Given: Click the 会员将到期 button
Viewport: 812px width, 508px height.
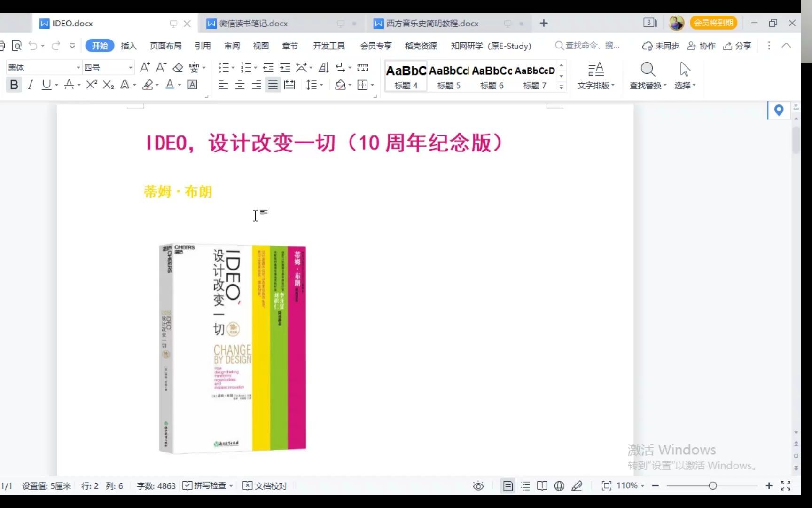Looking at the screenshot, I should [713, 23].
